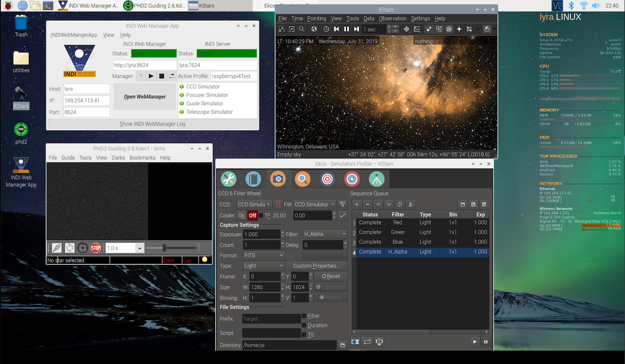Toggle deep sky objects in KStars toolbar

tap(439, 29)
